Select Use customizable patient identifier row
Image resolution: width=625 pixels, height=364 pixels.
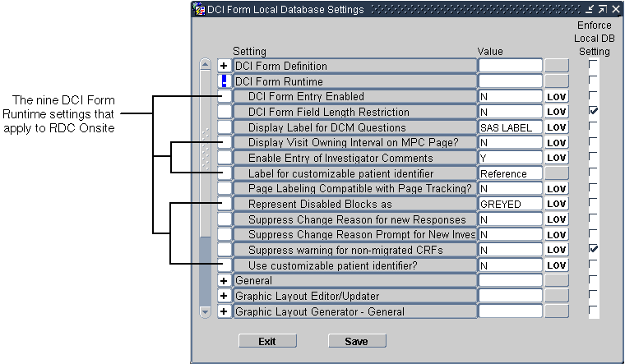tap(354, 265)
